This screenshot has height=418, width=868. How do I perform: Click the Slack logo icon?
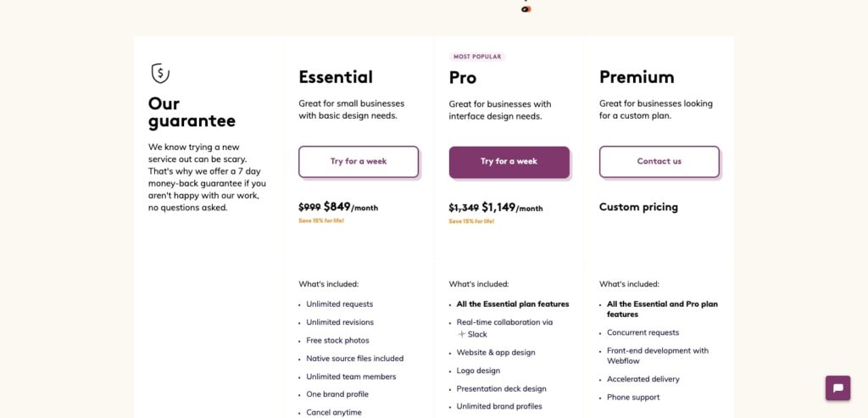click(462, 334)
